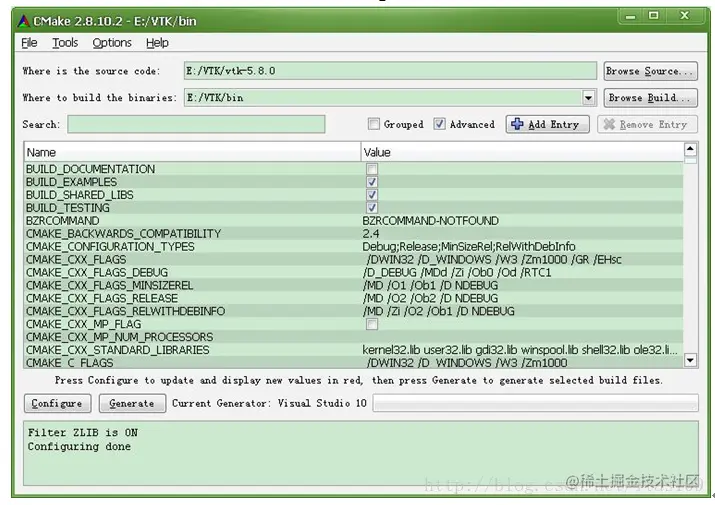The height and width of the screenshot is (505, 715).
Task: Enable the BUILD_DOCUMENTATION checkbox
Action: [x=372, y=169]
